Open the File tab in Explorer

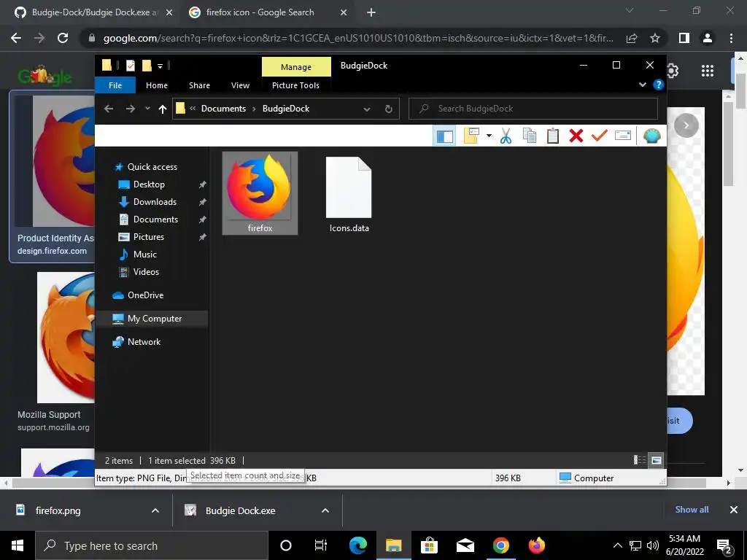click(115, 85)
